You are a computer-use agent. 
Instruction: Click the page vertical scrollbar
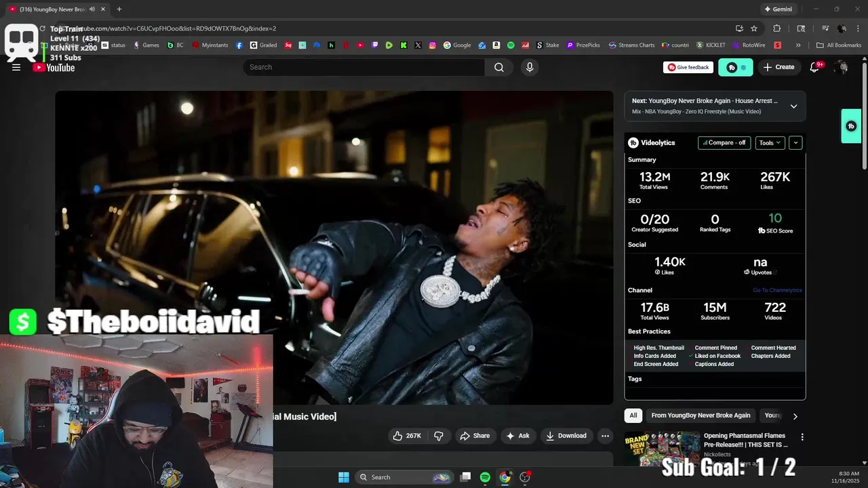[x=864, y=115]
